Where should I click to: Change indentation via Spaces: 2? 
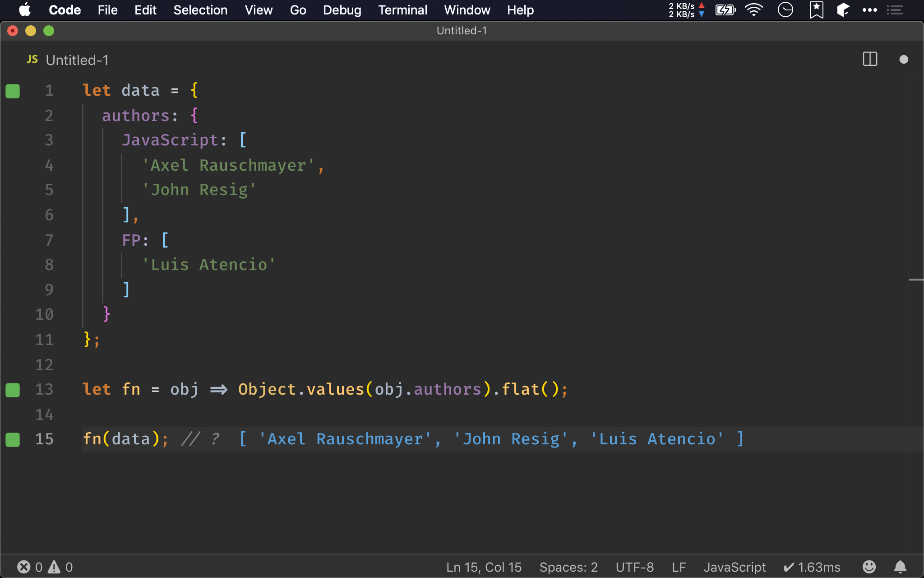pyautogui.click(x=568, y=567)
